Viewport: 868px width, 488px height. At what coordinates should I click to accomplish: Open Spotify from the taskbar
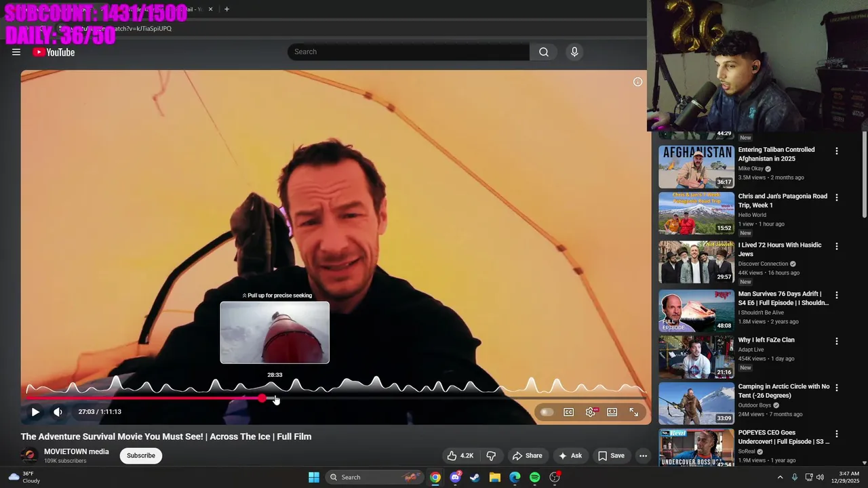pos(534,477)
